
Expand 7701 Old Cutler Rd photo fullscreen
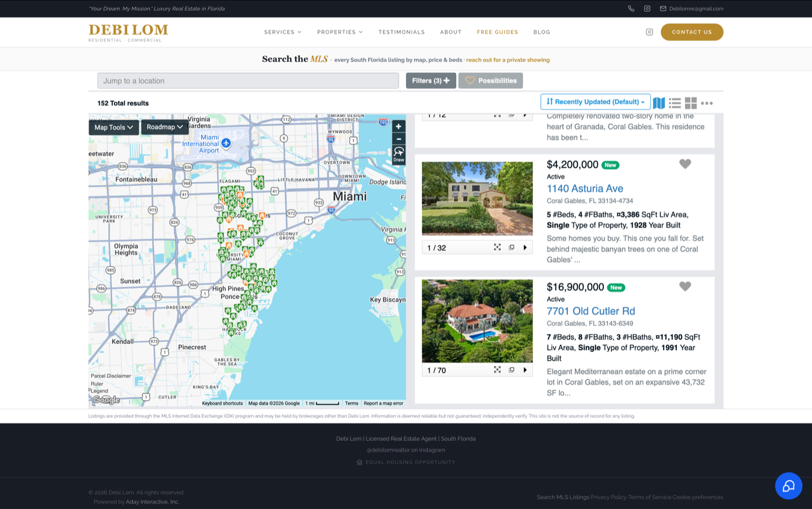pyautogui.click(x=497, y=370)
